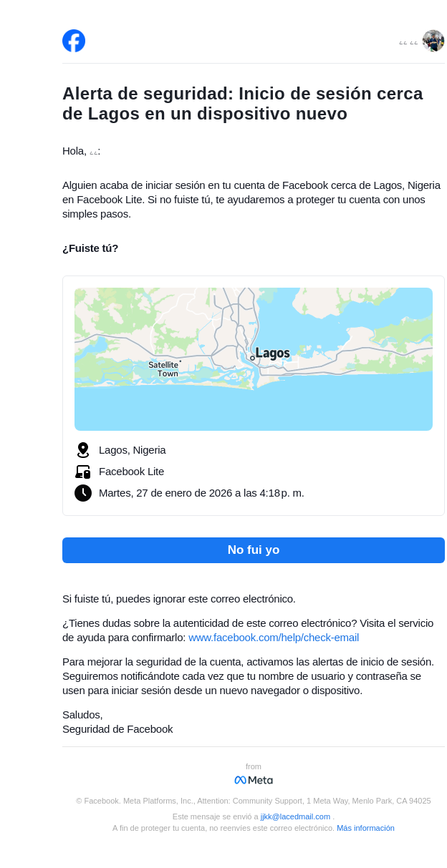The width and height of the screenshot is (447, 868).
Task: Click the "Seguridad de Facebook" signature
Action: point(117,729)
